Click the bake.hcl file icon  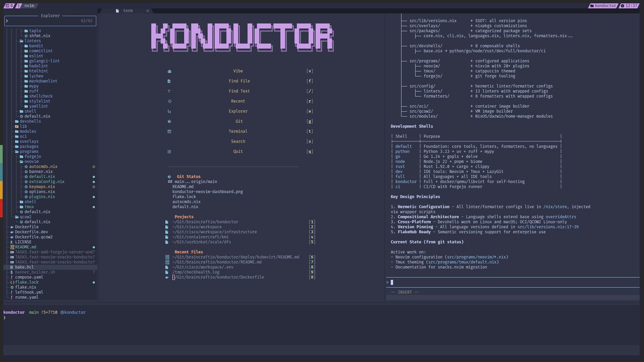click(x=11, y=267)
